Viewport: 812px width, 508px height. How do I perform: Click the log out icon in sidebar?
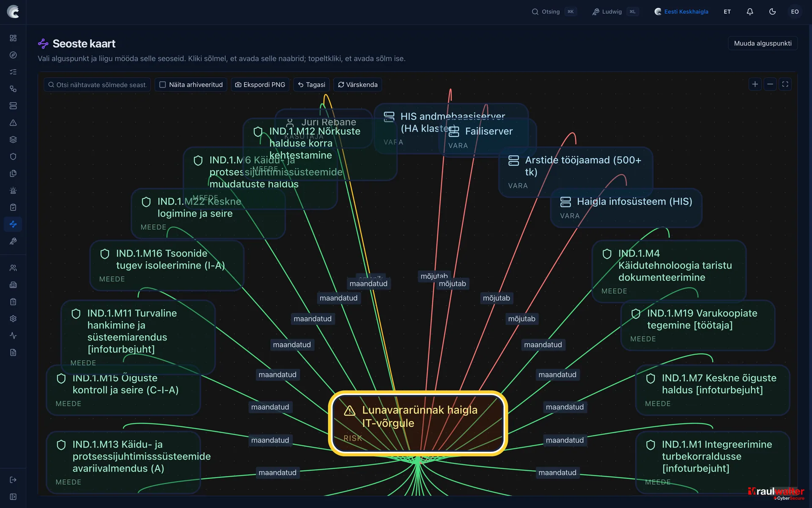point(13,480)
